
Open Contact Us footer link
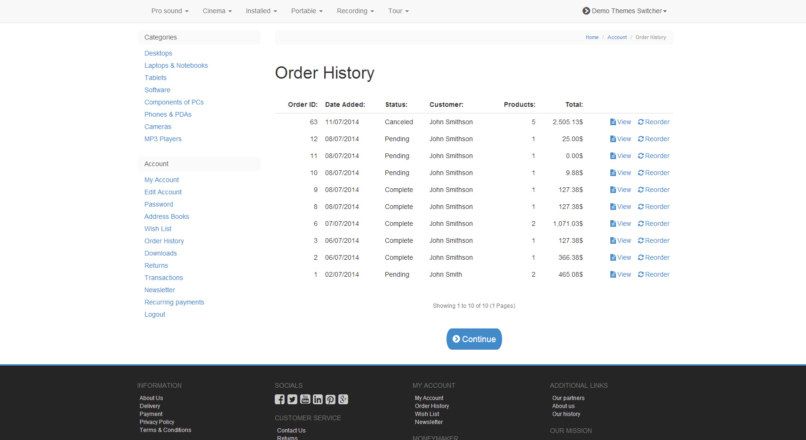point(291,431)
